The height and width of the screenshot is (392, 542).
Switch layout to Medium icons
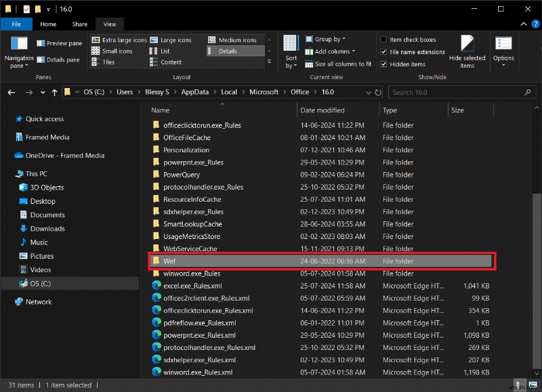[x=232, y=40]
